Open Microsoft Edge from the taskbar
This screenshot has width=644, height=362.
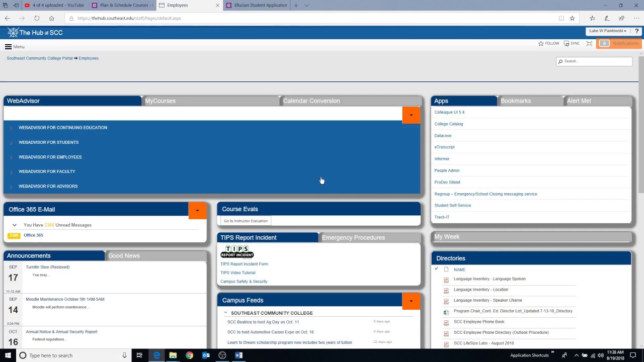[157, 355]
